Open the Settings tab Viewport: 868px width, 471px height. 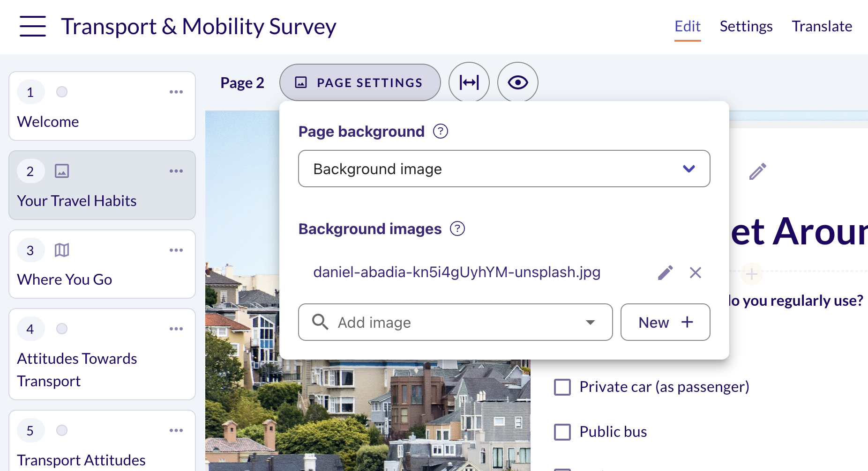pyautogui.click(x=746, y=26)
